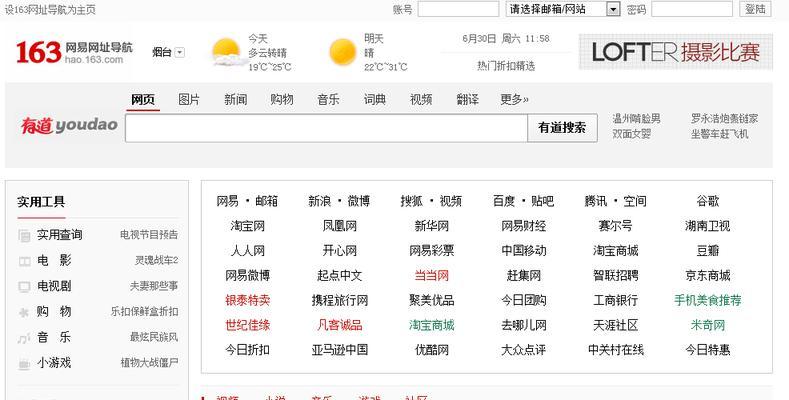
Task: Open the 亚马逊中国 link
Action: click(340, 350)
